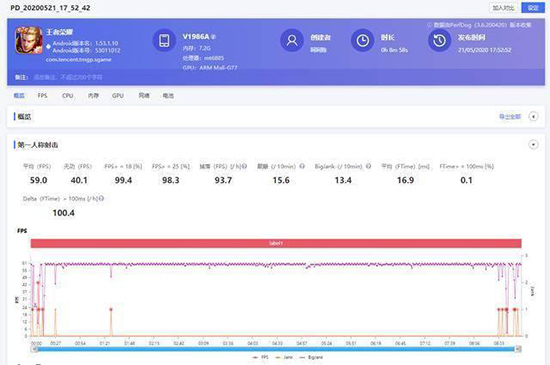Click duration 0h 8m 58s
Screen dimensions: 550x365
(394, 50)
